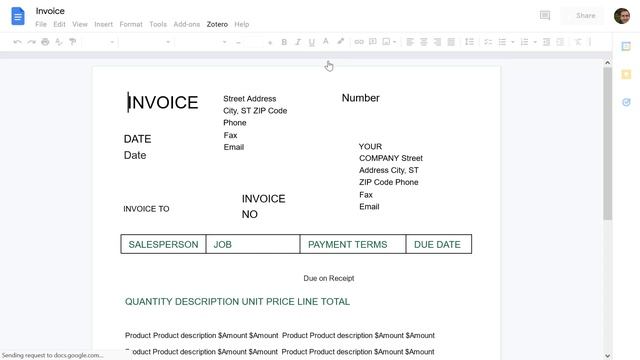Decrease the font size with minus
The width and height of the screenshot is (640, 360).
click(x=238, y=42)
